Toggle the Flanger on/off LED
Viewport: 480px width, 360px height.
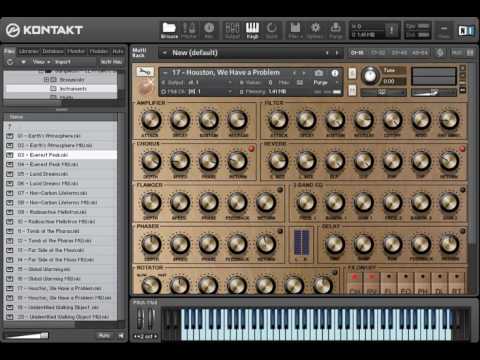point(280,190)
